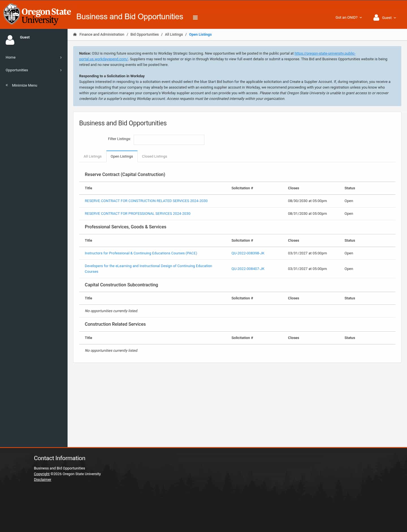407x532 pixels.
Task: Select Home in the sidebar
Action: click(10, 57)
